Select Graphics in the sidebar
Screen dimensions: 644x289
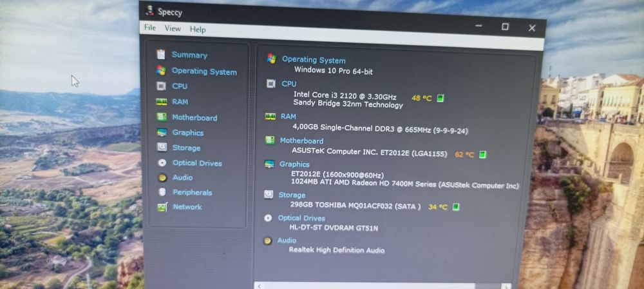pyautogui.click(x=187, y=132)
